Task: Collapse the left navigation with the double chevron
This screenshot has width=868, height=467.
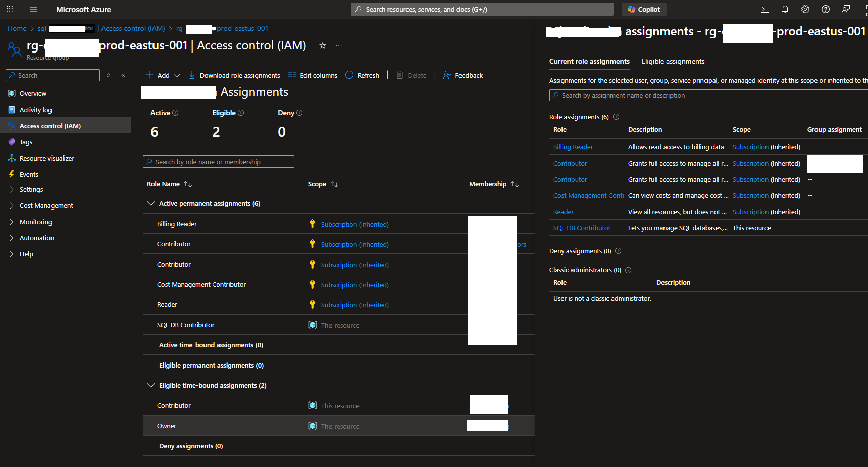Action: pos(123,75)
